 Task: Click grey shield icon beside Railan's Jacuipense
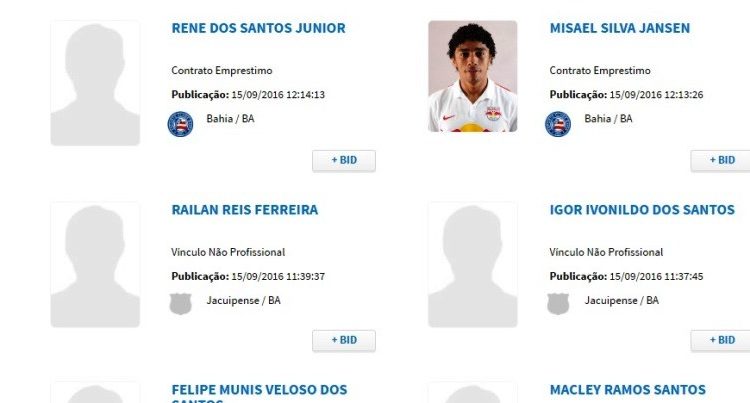coord(180,304)
